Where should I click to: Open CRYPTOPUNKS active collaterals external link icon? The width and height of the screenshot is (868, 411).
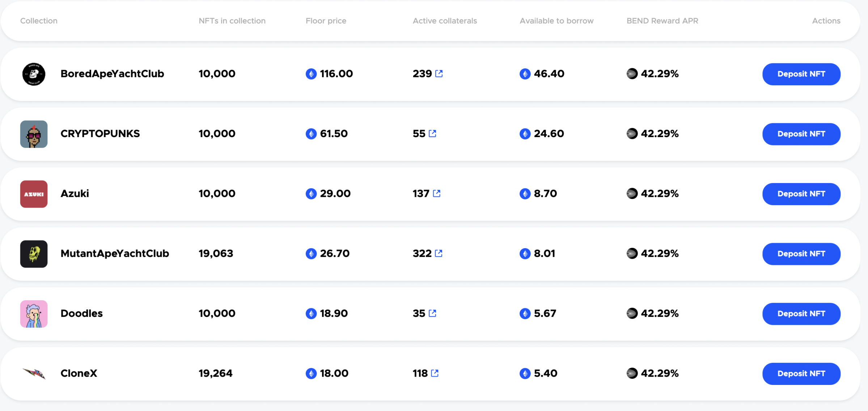pos(432,134)
